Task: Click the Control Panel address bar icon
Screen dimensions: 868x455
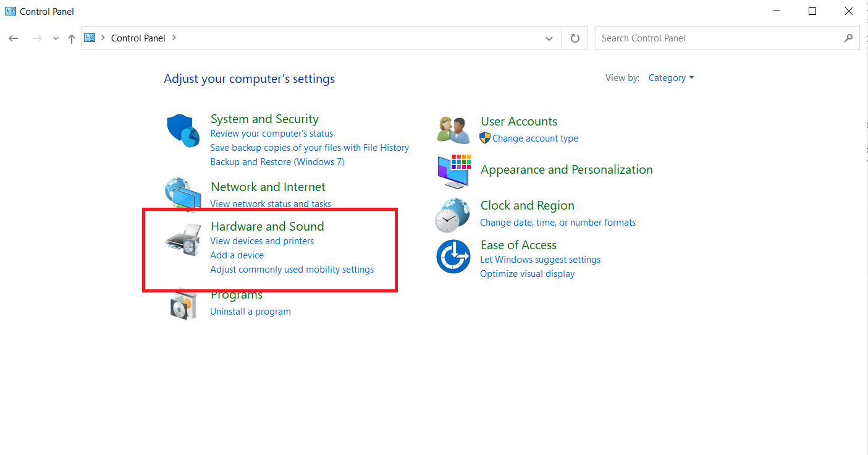Action: point(90,38)
